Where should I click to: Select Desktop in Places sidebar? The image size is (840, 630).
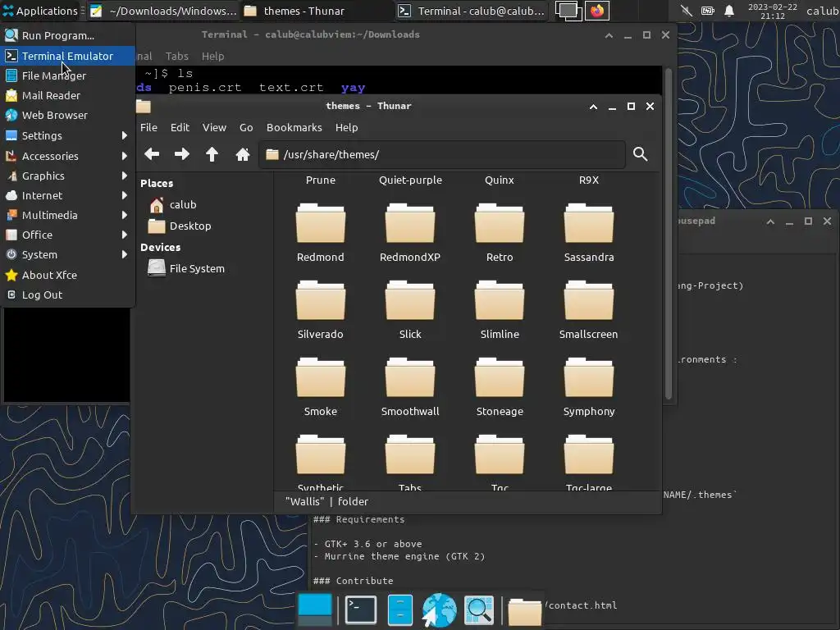click(x=189, y=226)
